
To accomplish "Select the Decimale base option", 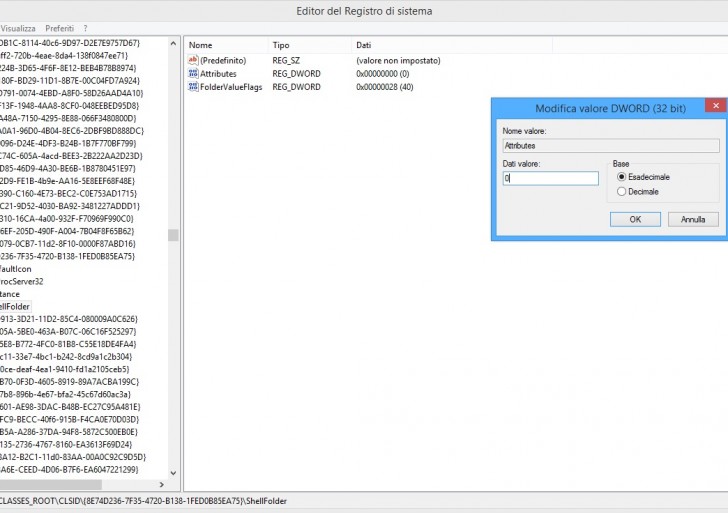I will coord(622,191).
